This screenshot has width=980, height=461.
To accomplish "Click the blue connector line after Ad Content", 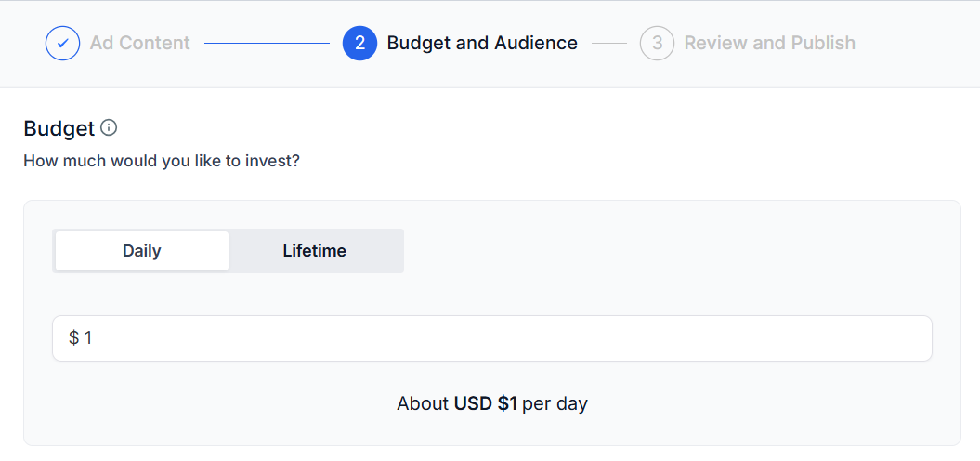I will [267, 43].
